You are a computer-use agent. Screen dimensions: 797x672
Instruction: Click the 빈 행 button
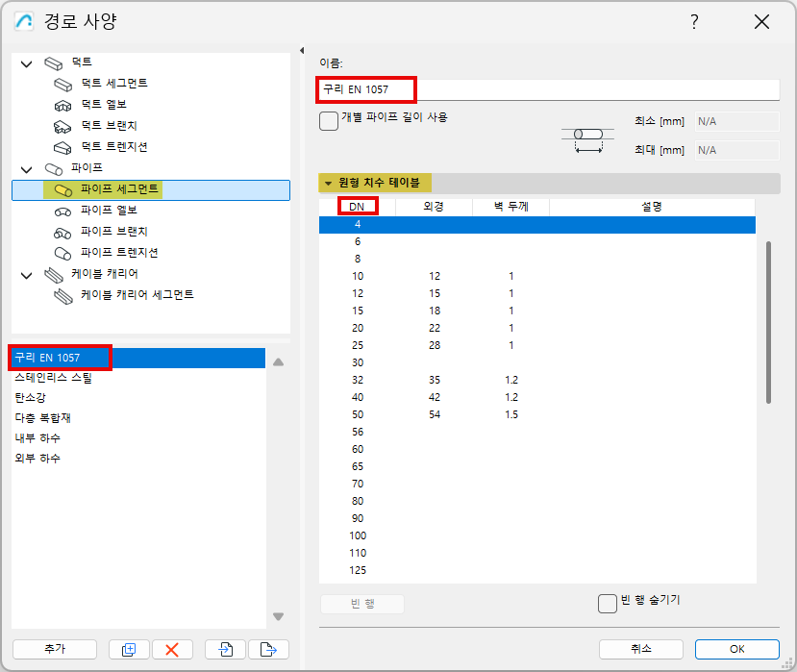point(362,604)
